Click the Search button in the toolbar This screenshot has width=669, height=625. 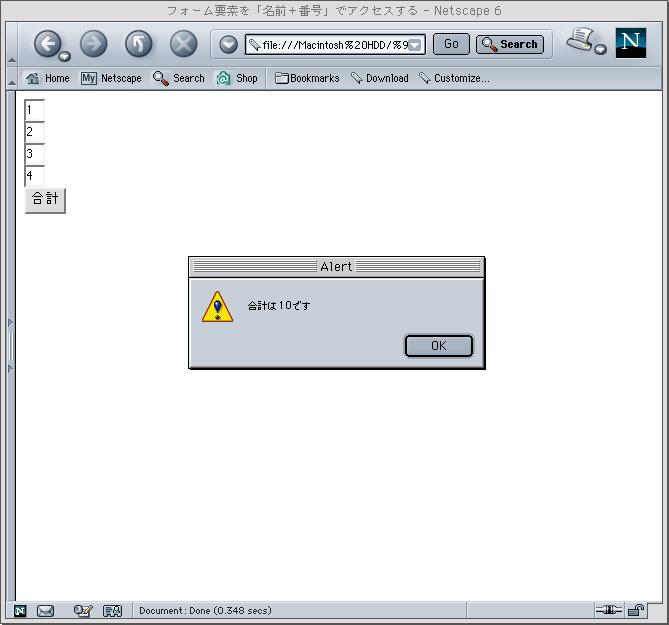point(510,44)
